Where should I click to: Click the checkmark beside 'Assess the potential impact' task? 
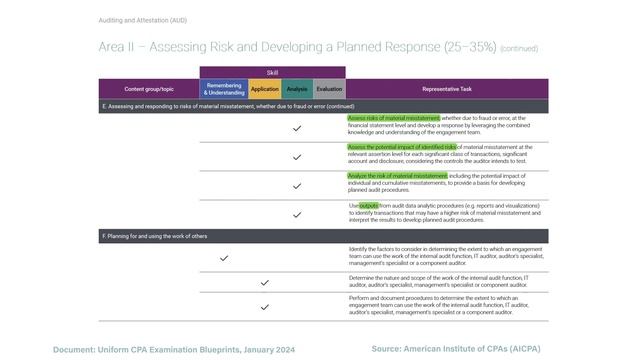(x=297, y=157)
